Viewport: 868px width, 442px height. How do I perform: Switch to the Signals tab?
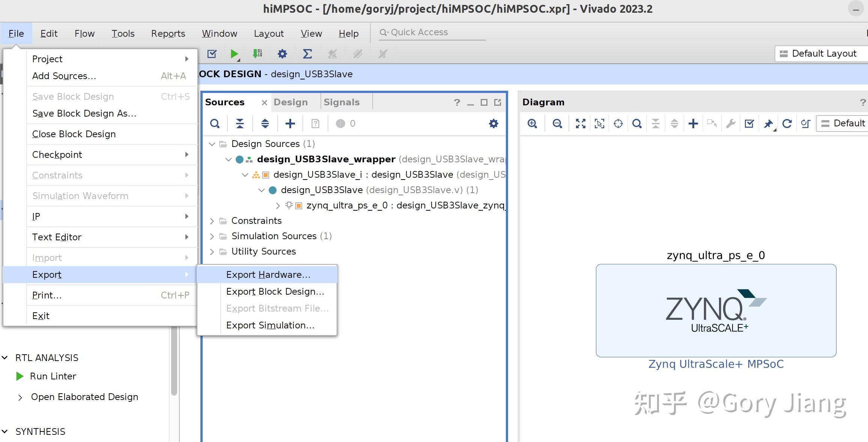tap(342, 102)
